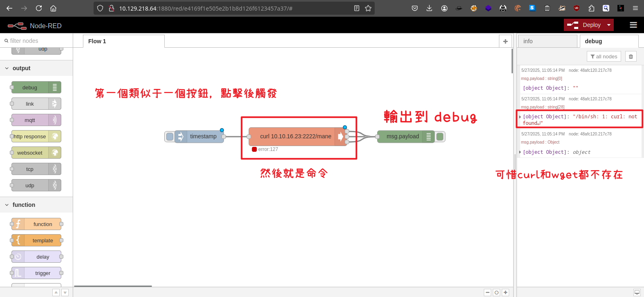
Task: Click the timestamp inject trigger button
Action: coord(170,137)
